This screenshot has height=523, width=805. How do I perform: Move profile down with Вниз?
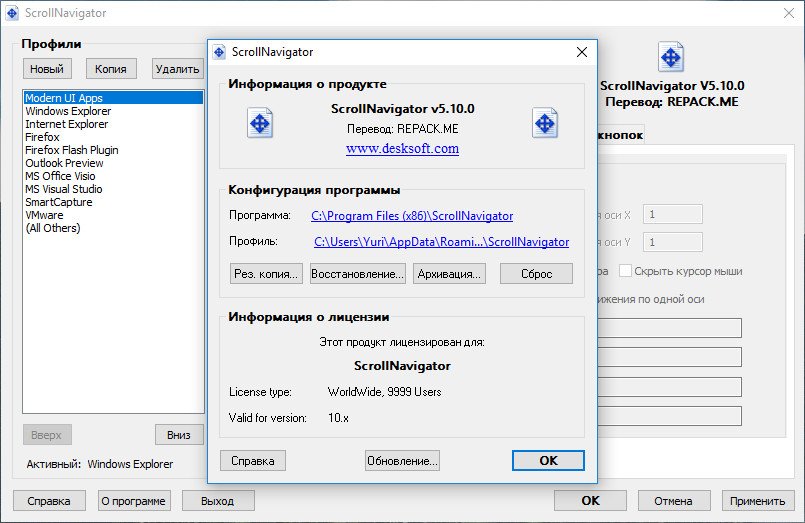(x=179, y=435)
